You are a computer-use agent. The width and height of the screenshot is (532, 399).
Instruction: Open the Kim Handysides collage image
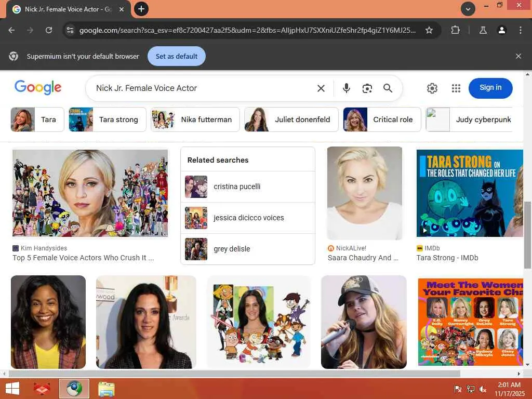point(90,193)
